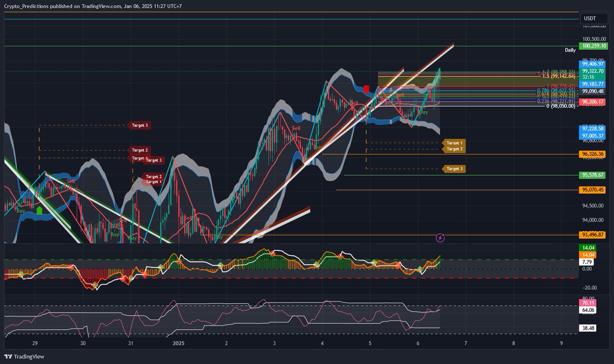
Task: Select the green up-arrow buy marker
Action: pos(39,210)
